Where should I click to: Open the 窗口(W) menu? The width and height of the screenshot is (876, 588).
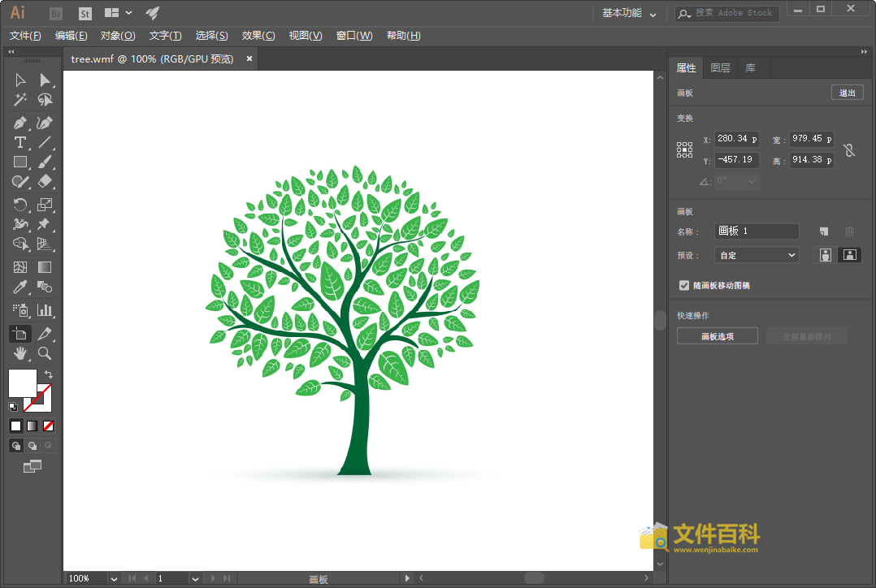pyautogui.click(x=354, y=36)
